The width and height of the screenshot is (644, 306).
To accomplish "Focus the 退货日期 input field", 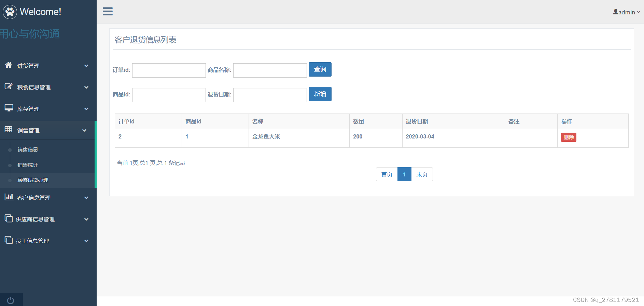I will [270, 95].
